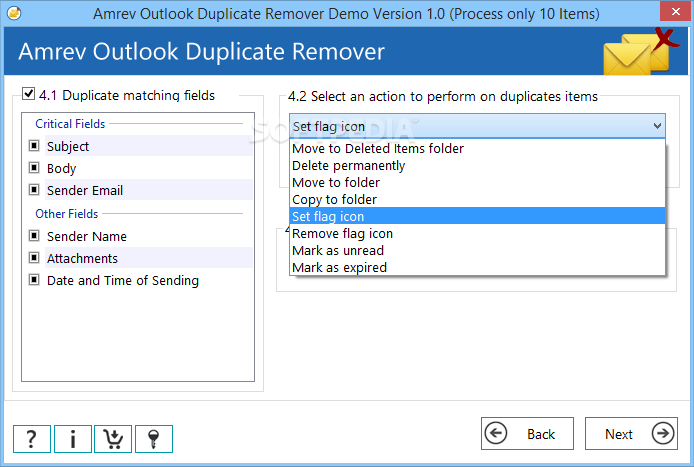
Task: Open the info icon button
Action: [73, 439]
